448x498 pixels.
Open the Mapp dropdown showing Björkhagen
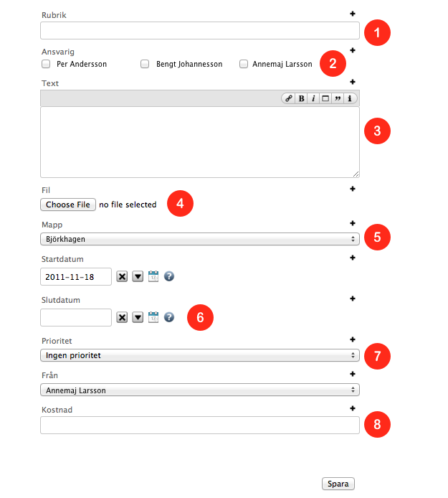[x=199, y=239]
